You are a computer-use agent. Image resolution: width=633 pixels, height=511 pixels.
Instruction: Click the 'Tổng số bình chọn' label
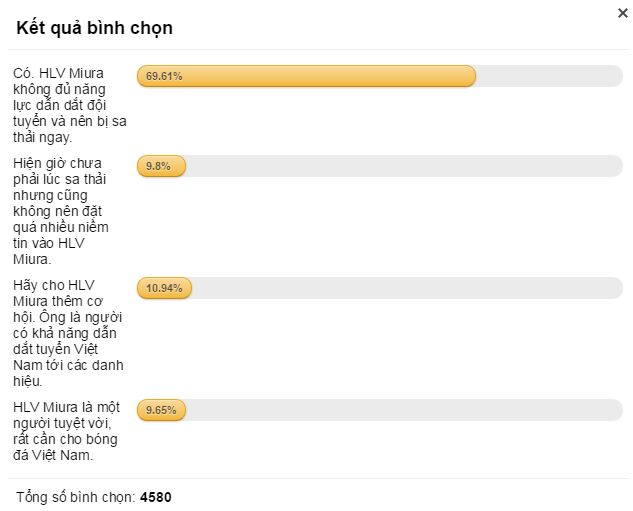click(x=76, y=497)
